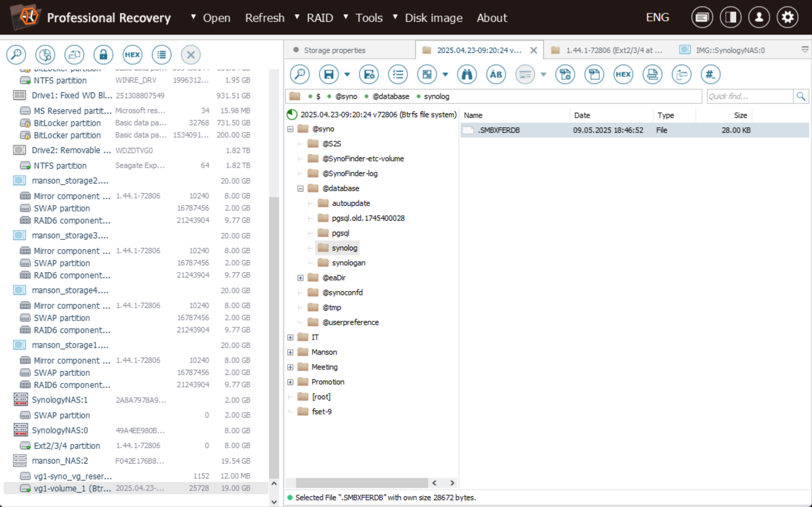The width and height of the screenshot is (812, 507).
Task: Click the binoculars find icon
Action: [467, 74]
